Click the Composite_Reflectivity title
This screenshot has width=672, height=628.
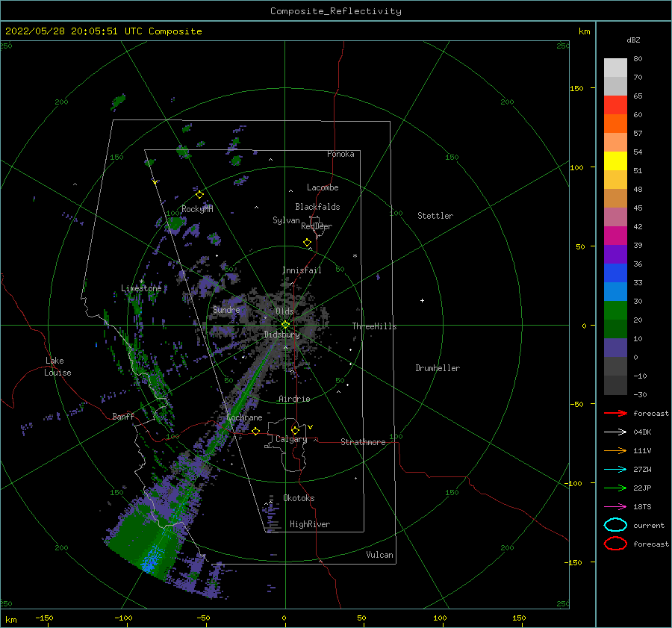(x=335, y=11)
